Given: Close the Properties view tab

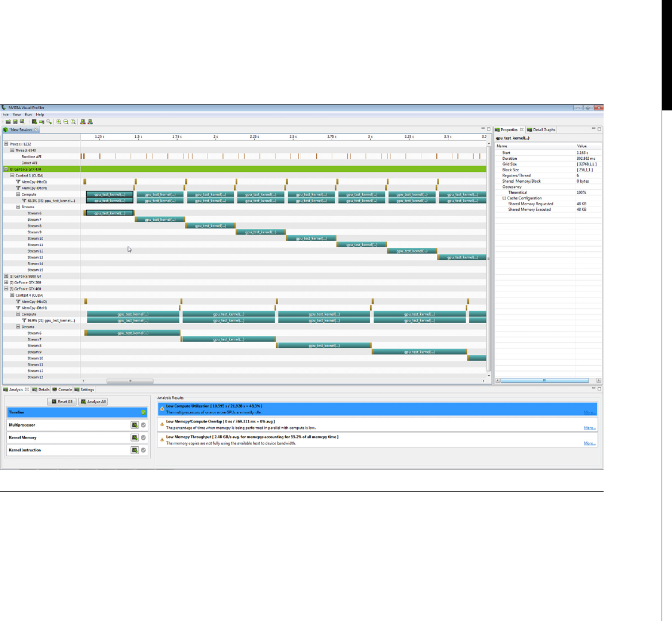Looking at the screenshot, I should pos(521,129).
